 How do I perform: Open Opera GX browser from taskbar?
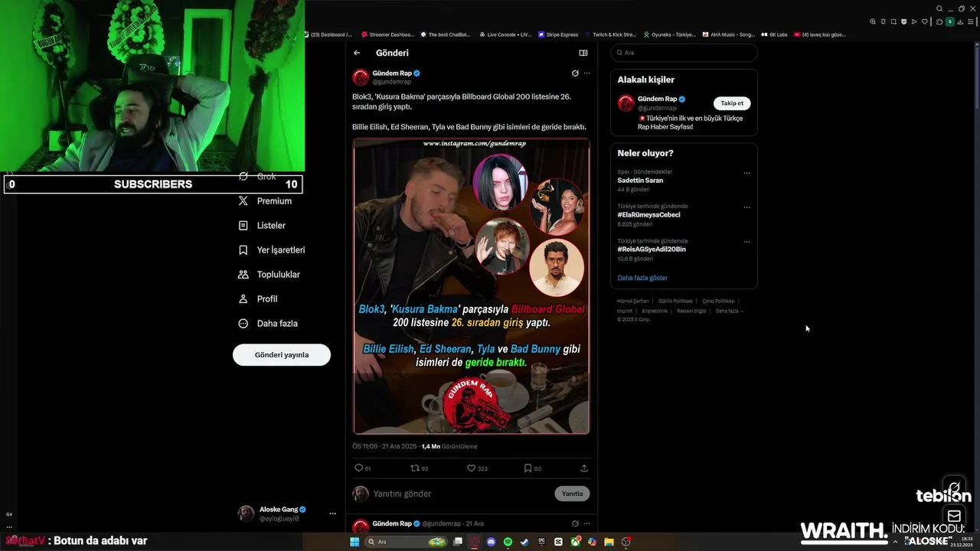point(474,542)
